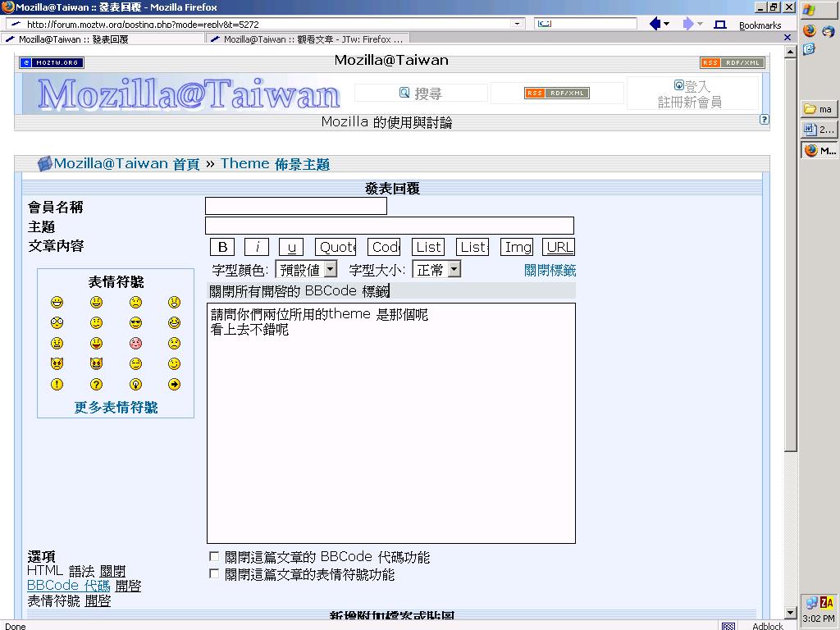The width and height of the screenshot is (840, 630).
Task: Launch Firefox from quick launch bar
Action: (810, 30)
